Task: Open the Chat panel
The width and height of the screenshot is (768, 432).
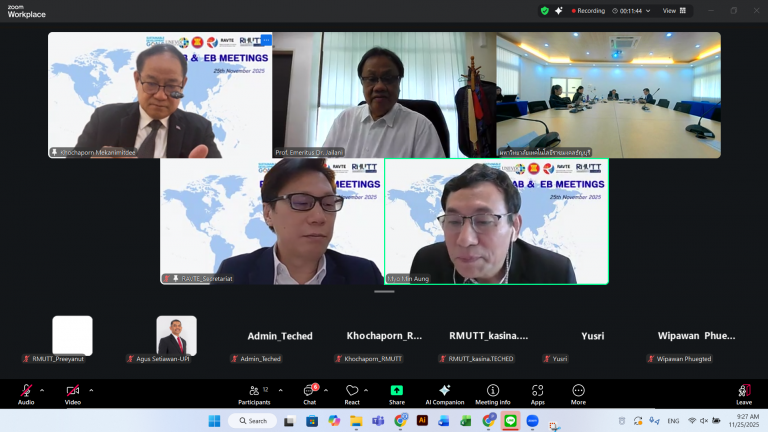Action: (x=310, y=392)
